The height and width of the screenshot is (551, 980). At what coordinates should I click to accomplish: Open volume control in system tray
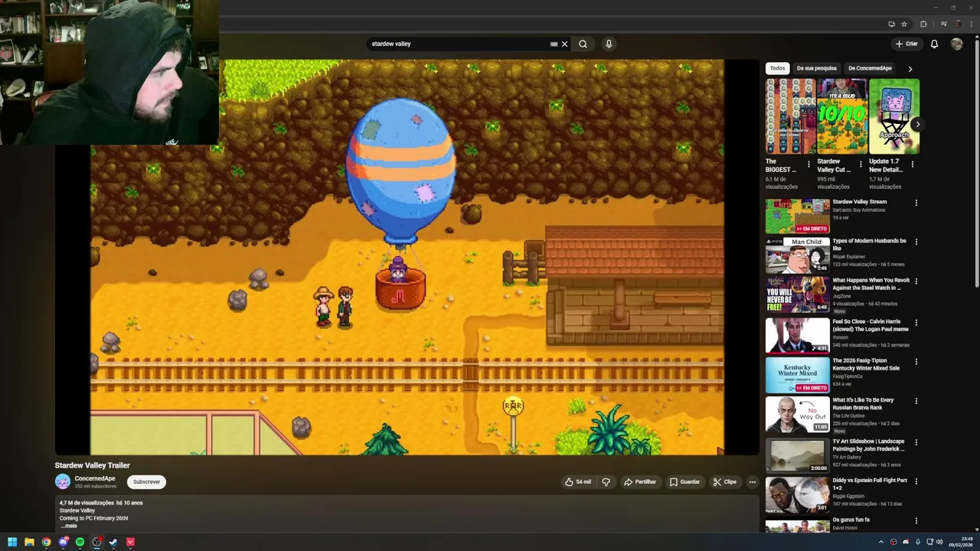click(939, 542)
